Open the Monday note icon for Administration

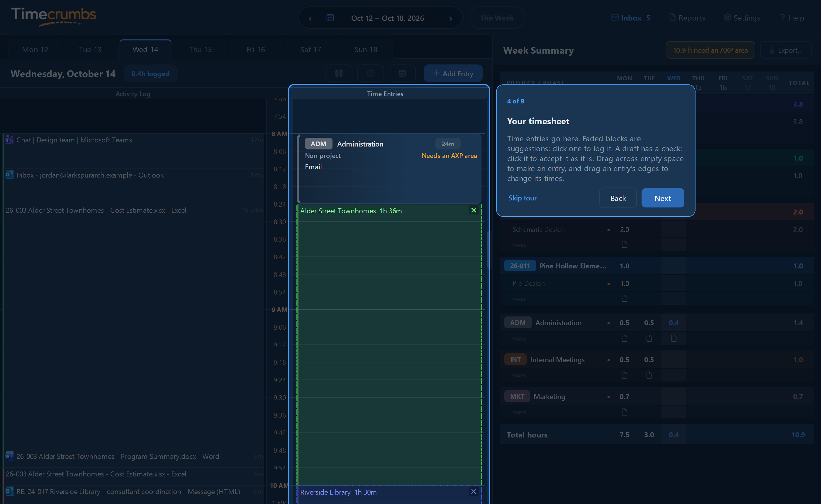(624, 338)
